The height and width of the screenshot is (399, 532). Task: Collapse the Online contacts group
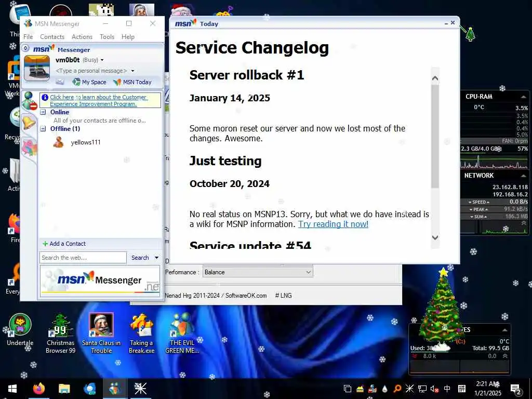click(43, 112)
